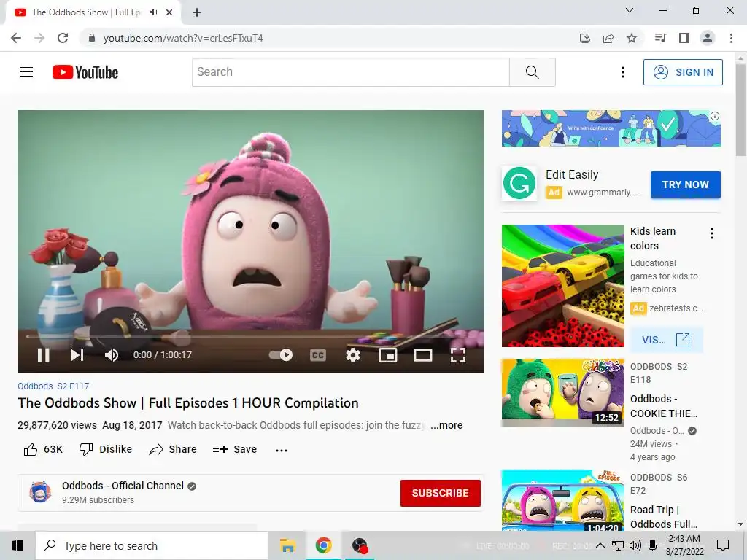Click the Windows taskbar search box

pyautogui.click(x=152, y=545)
